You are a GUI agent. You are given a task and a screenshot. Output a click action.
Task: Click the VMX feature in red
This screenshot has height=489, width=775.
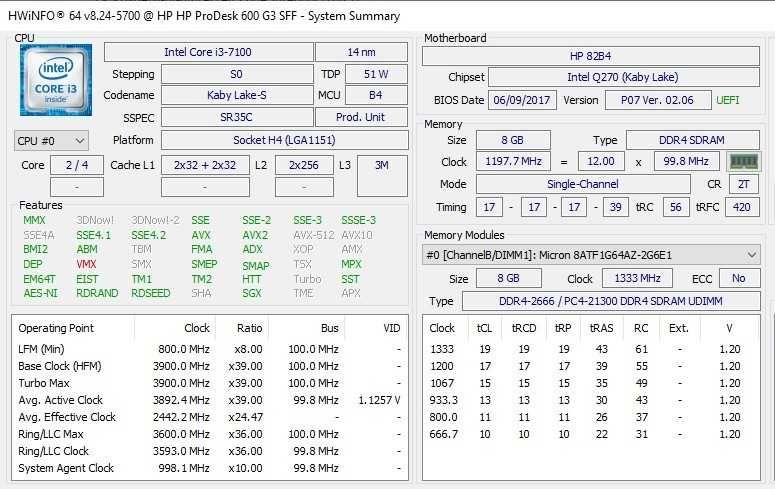(x=86, y=264)
